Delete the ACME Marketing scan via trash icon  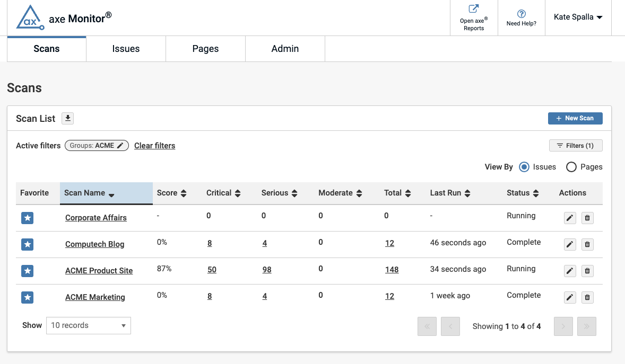[587, 297]
